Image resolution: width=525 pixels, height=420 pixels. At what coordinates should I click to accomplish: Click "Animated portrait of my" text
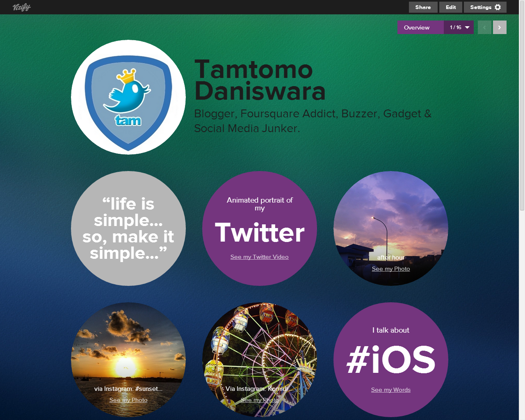tap(260, 204)
